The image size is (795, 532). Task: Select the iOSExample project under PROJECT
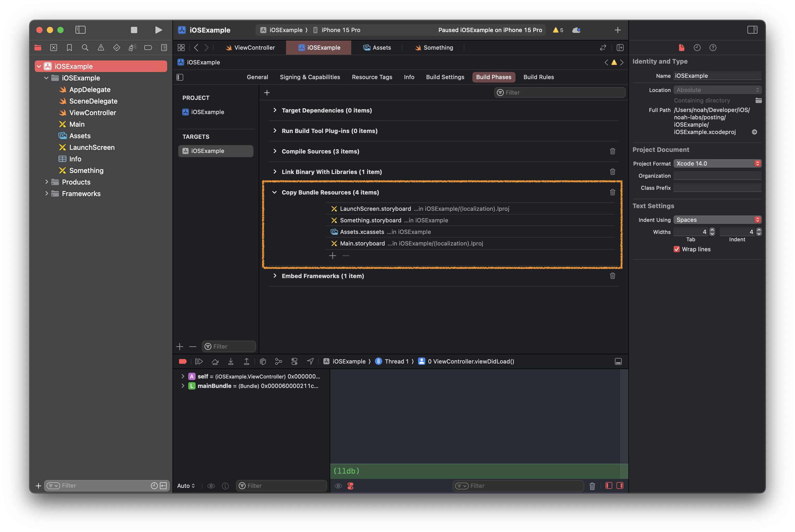click(207, 112)
